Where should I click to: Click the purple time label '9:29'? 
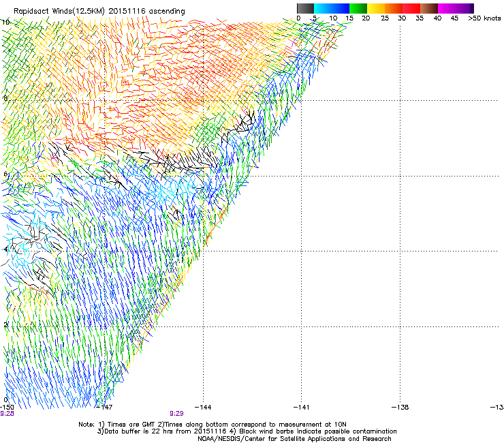(176, 414)
